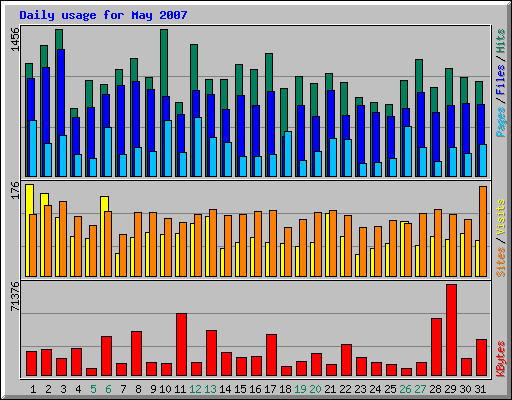Select the red KBytes bar for day 28
This screenshot has width=512, height=400.
tap(436, 347)
